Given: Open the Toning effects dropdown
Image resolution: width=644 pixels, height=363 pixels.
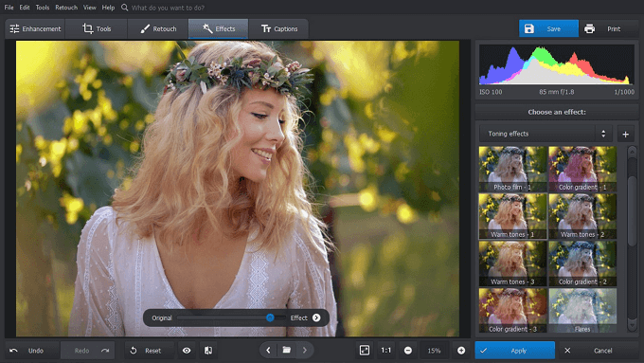Looking at the screenshot, I should coord(546,134).
